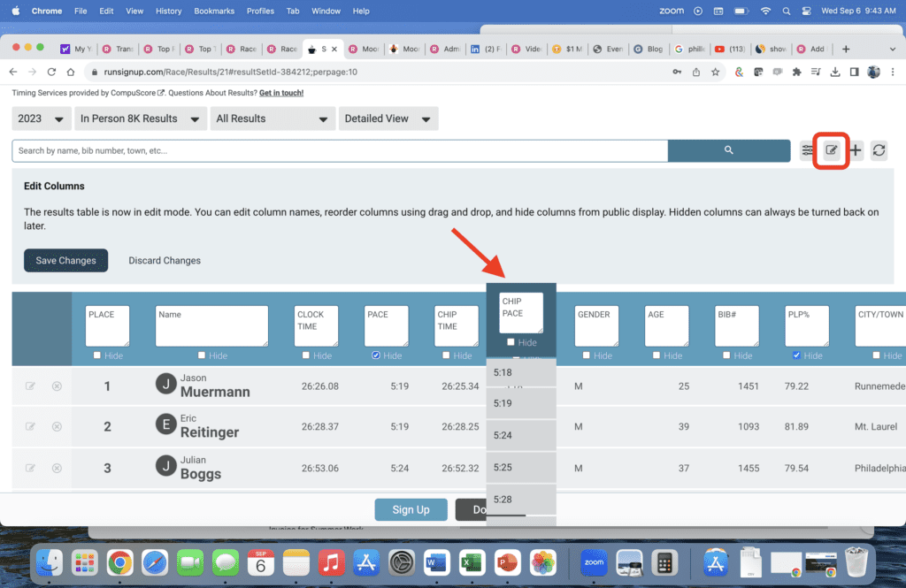This screenshot has width=906, height=588.
Task: Open the Profiles menu
Action: [260, 11]
